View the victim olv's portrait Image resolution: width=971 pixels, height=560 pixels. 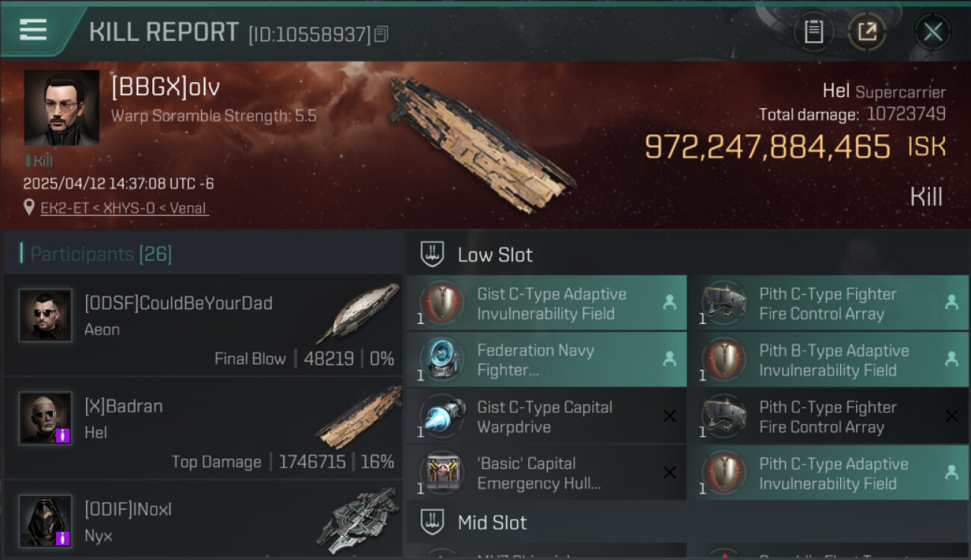pos(61,107)
